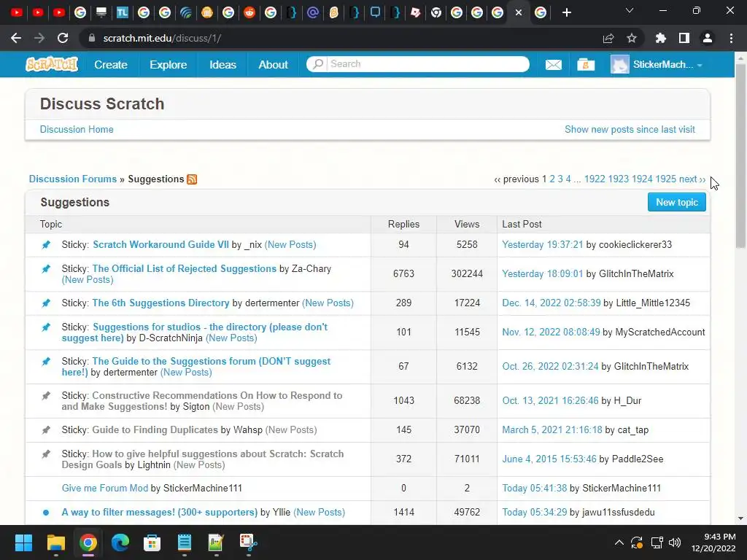Viewport: 747px width, 560px height.
Task: Open the messages envelope icon
Action: pos(553,64)
